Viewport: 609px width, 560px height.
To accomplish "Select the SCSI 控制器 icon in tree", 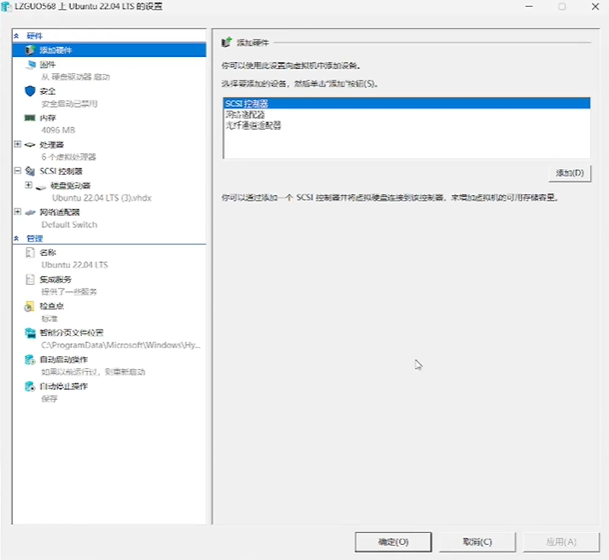I will [30, 171].
